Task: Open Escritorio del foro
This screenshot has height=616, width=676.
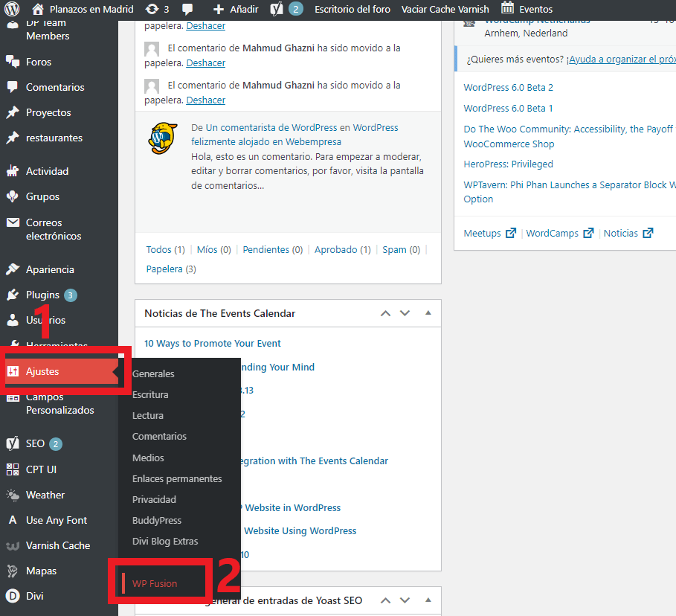Action: (x=353, y=9)
